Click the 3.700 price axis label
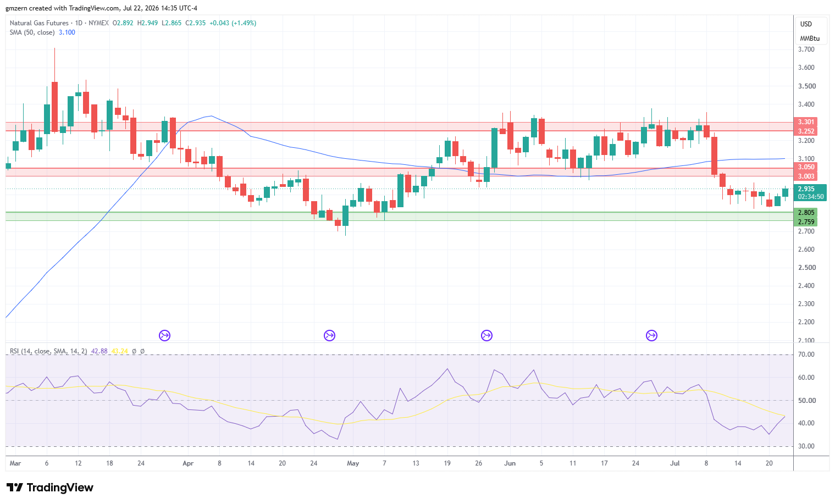835x504 pixels. point(806,49)
